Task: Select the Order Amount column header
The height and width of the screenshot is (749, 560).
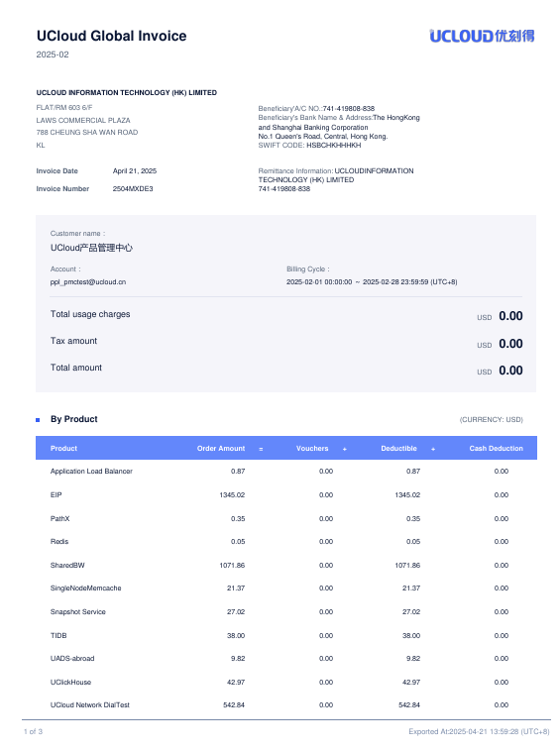Action: (221, 448)
